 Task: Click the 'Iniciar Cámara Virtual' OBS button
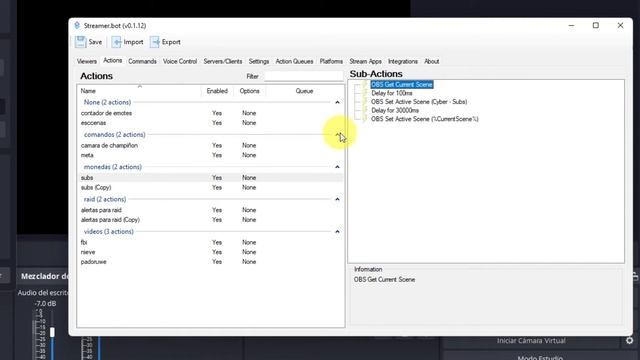pos(531,340)
